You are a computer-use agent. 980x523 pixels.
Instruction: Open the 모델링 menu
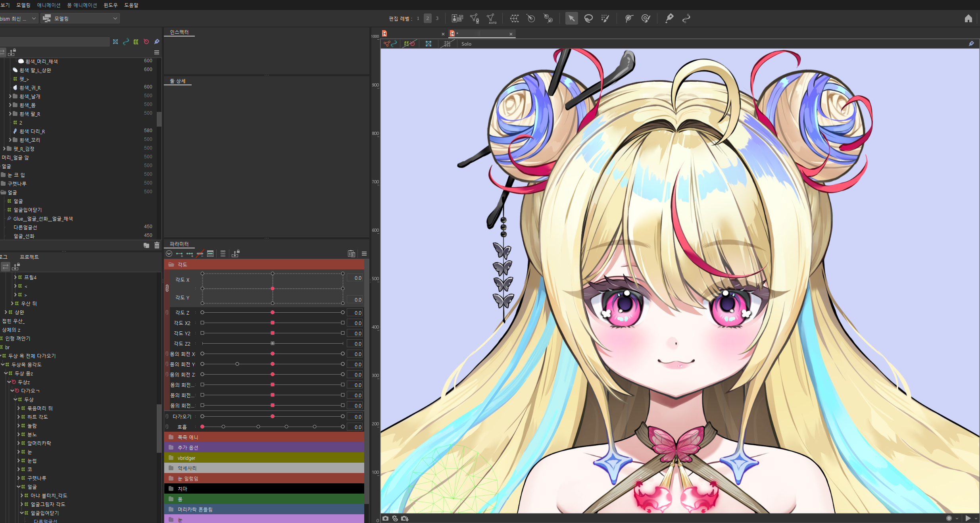pos(23,5)
